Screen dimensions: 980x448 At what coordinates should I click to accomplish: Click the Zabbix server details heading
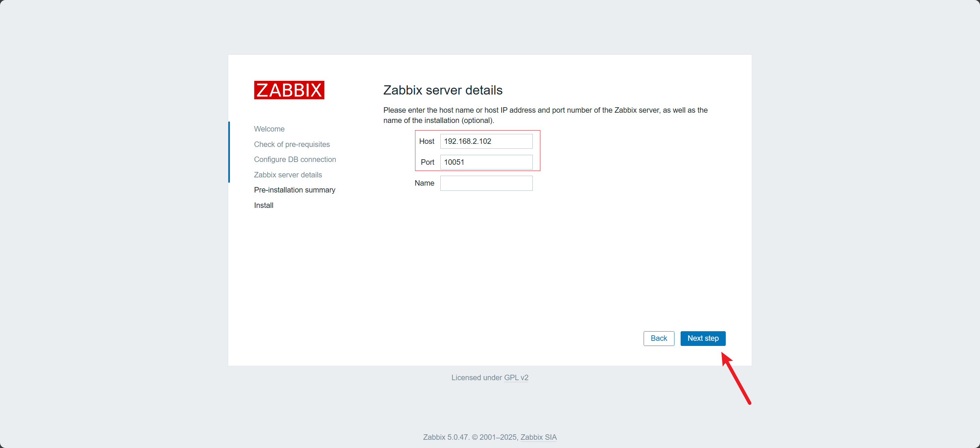coord(443,90)
